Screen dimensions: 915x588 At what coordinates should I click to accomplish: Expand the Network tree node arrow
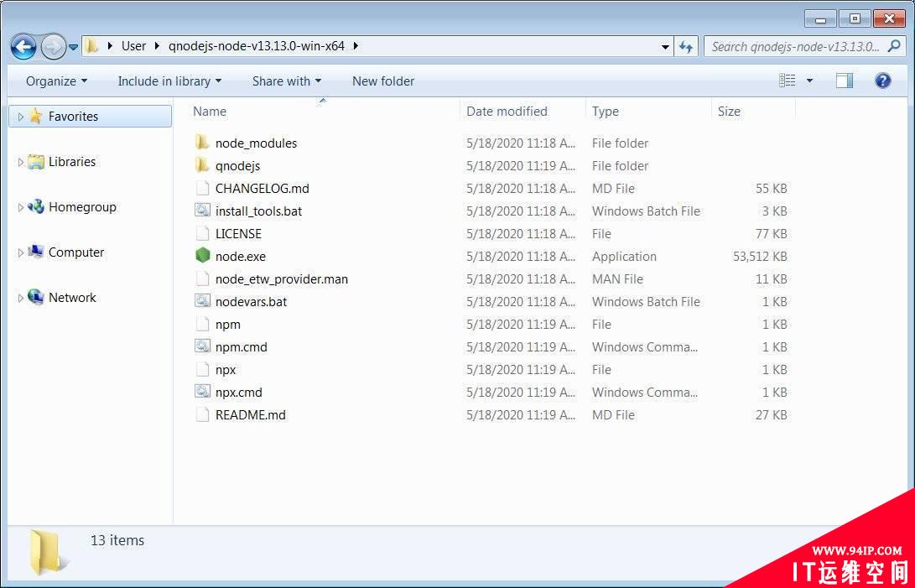(20, 298)
